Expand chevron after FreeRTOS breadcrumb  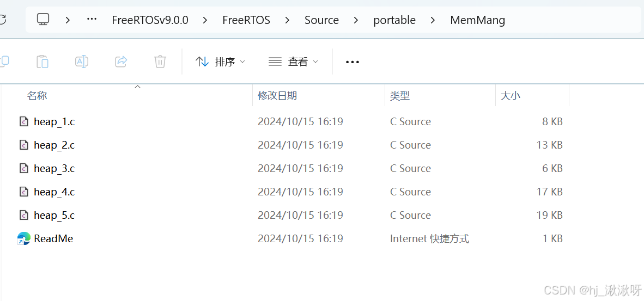pos(287,20)
